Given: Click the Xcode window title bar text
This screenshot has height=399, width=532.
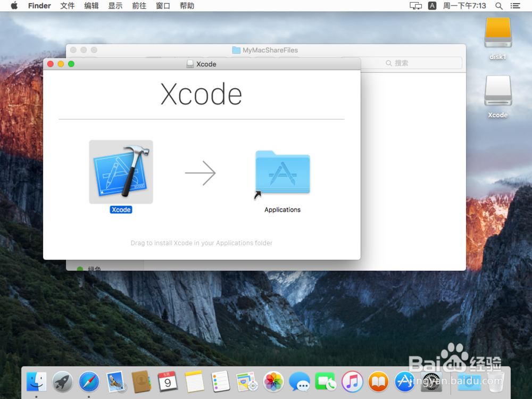Looking at the screenshot, I should (x=206, y=64).
